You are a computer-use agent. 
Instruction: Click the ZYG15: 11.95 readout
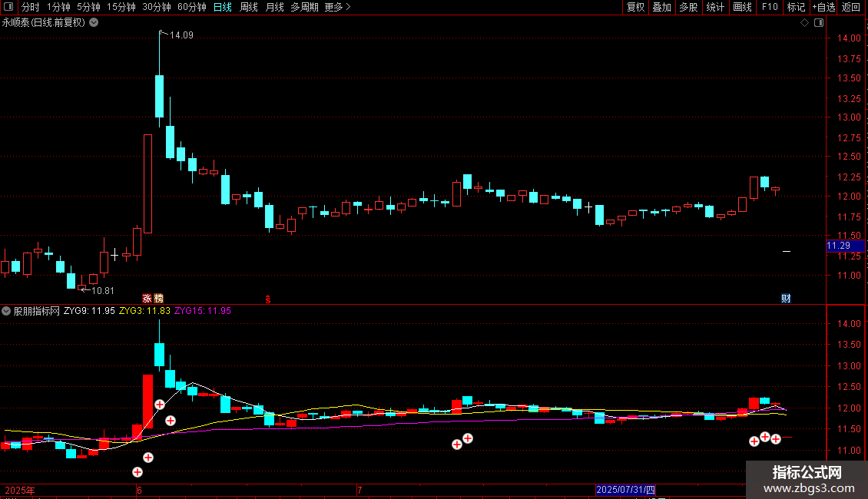(203, 311)
